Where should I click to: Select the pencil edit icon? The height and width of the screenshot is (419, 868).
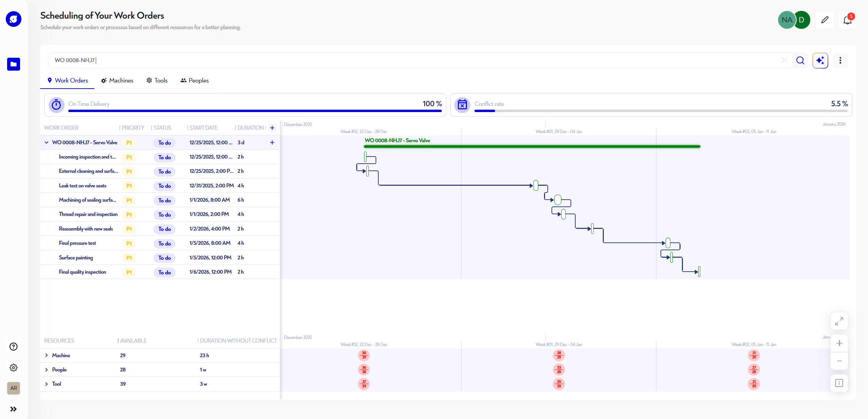point(825,20)
